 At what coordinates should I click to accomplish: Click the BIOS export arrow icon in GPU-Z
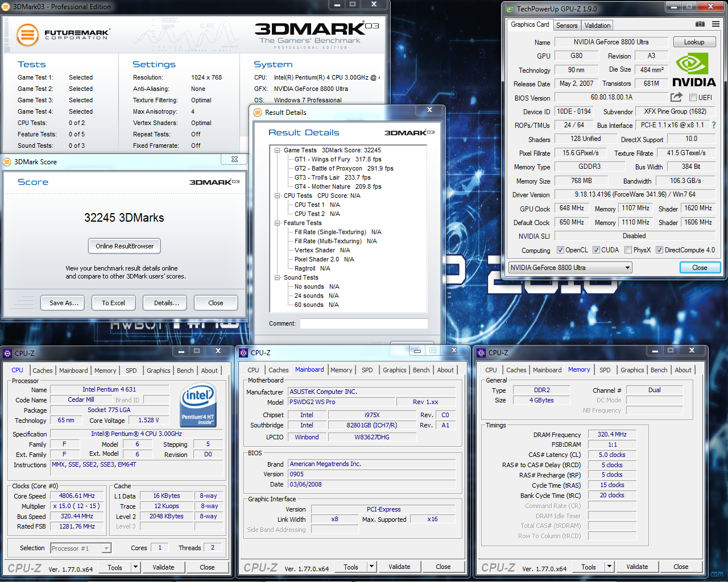[x=676, y=97]
